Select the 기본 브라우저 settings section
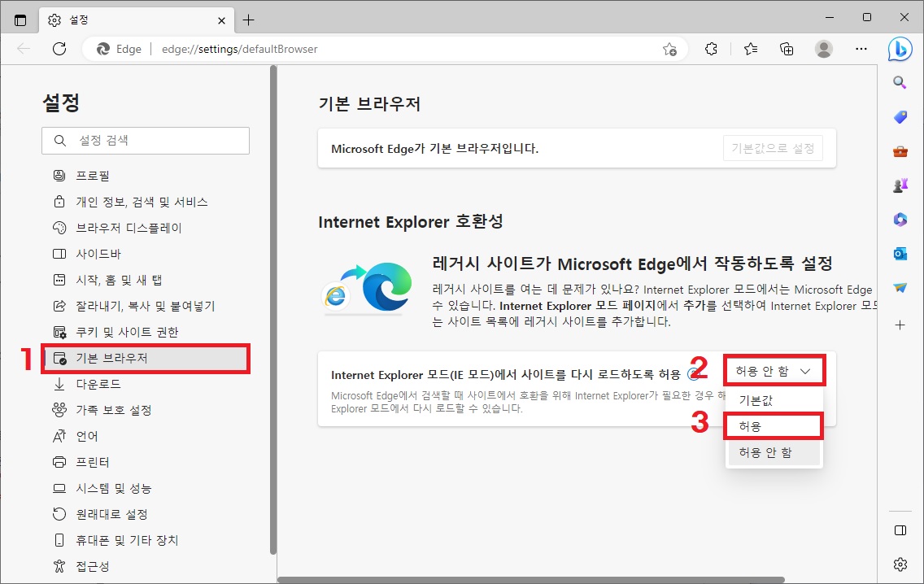 (146, 359)
